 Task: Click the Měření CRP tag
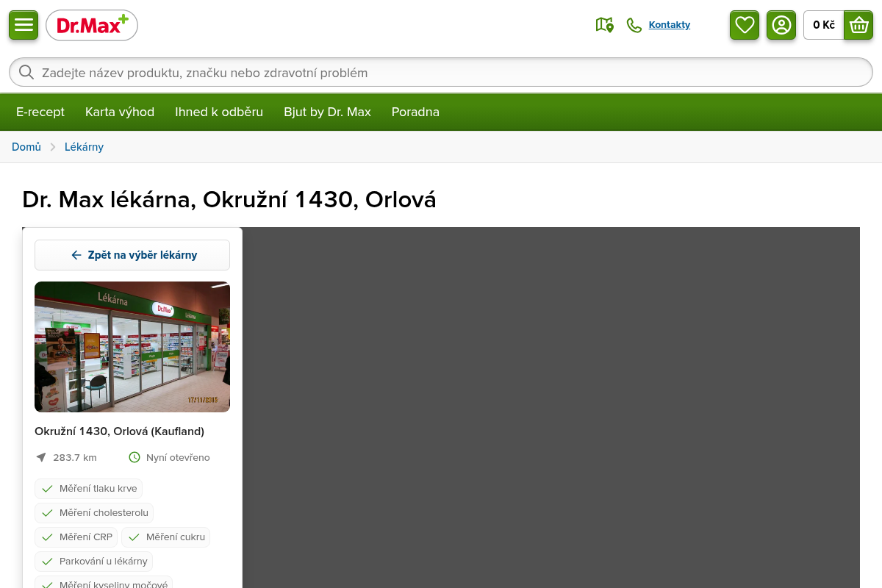click(76, 537)
